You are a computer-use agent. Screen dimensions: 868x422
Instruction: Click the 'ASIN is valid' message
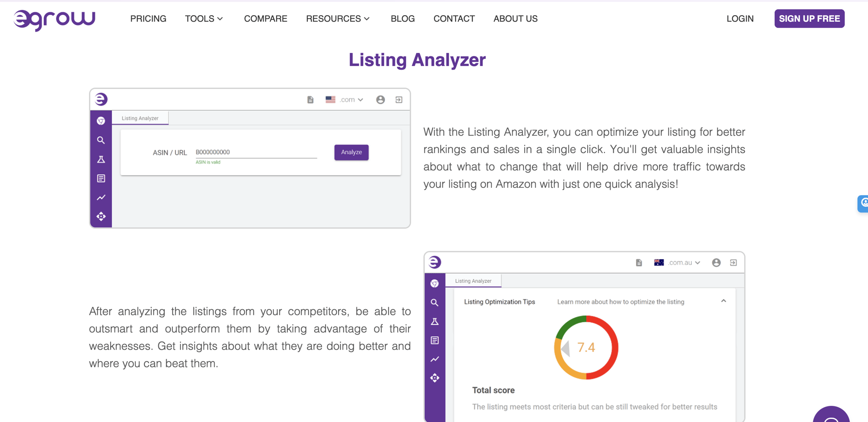click(208, 162)
